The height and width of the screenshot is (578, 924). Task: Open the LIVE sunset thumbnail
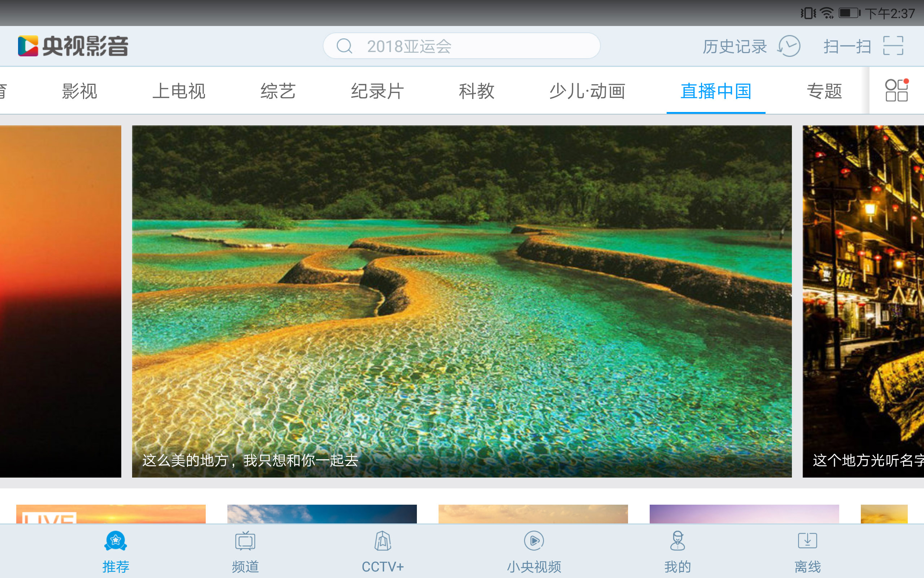click(111, 514)
